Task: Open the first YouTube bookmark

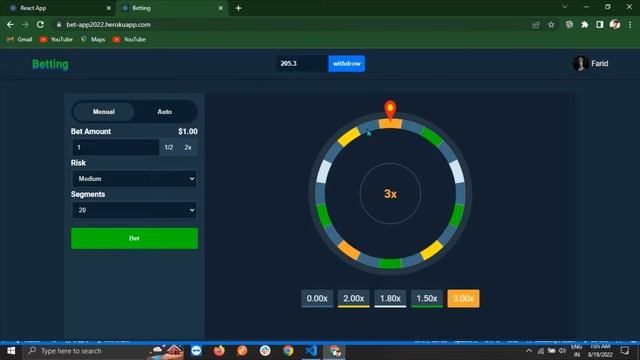Action: (x=56, y=40)
